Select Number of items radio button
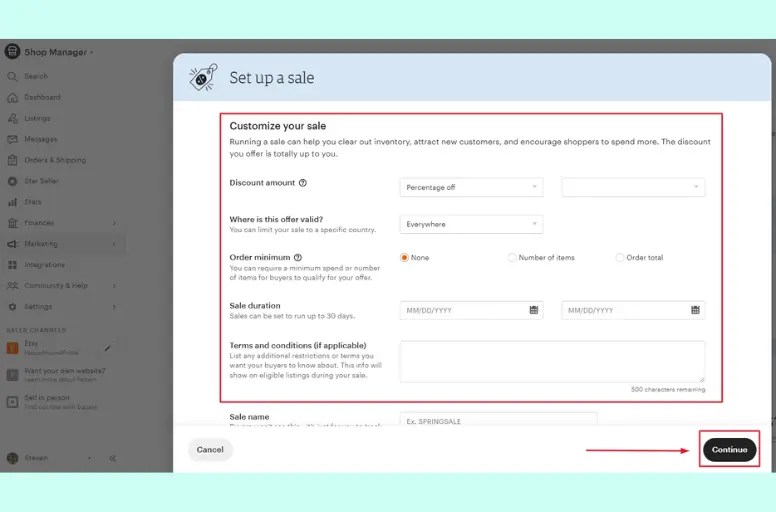776x512 pixels. click(x=512, y=258)
